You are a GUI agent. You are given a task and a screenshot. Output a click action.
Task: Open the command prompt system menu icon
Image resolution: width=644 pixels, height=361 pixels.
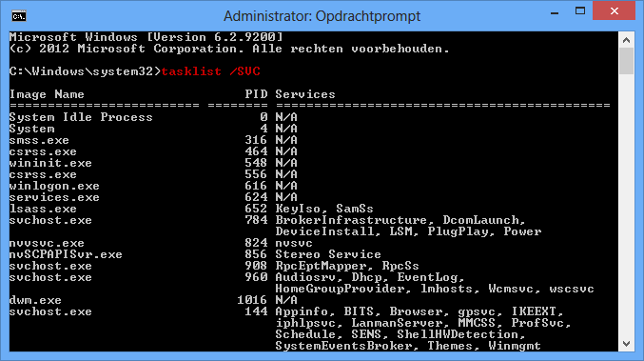(19, 16)
